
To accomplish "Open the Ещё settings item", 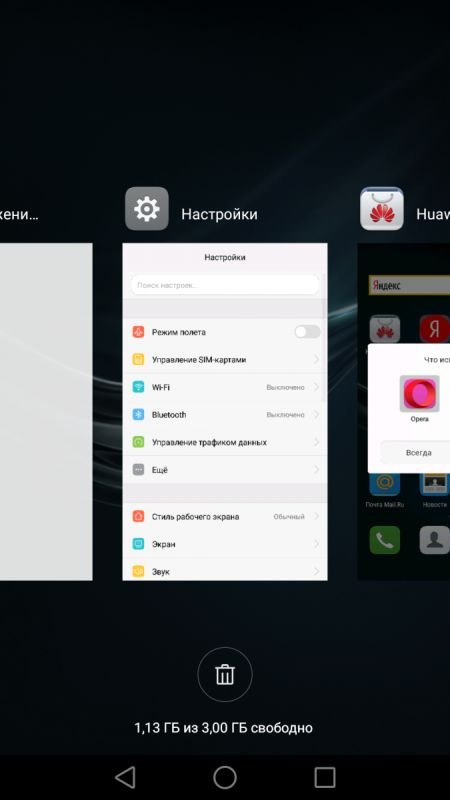I will [x=225, y=470].
